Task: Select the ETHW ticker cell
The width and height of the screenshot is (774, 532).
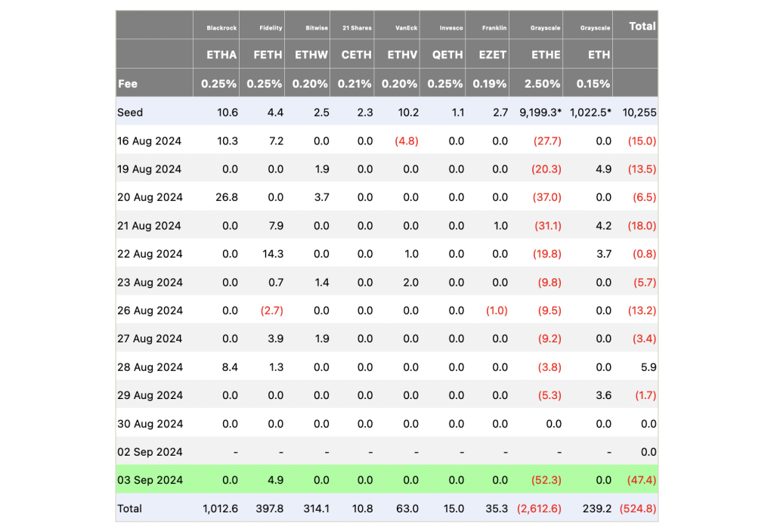Action: 311,54
